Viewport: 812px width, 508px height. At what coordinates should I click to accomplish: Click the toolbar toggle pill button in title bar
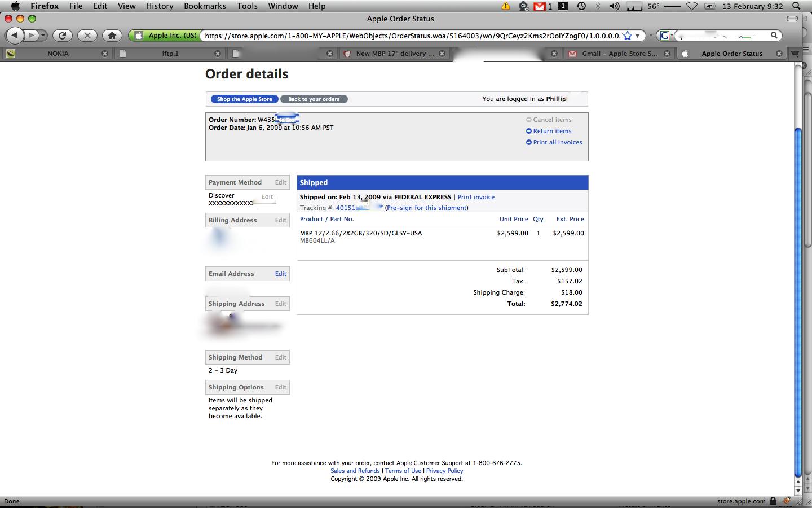[792, 19]
